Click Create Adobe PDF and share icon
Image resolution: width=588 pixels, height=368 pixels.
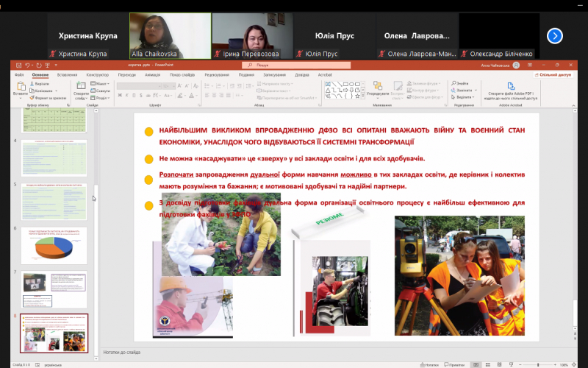pos(510,86)
